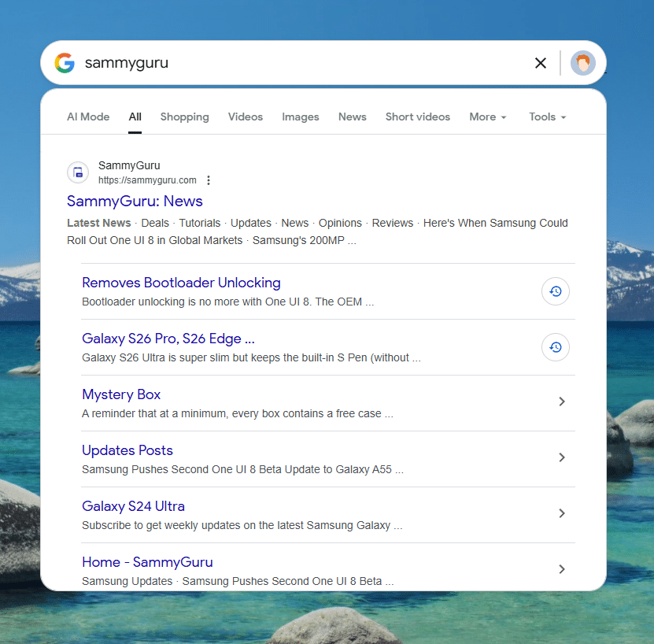Open the Galaxy S24 Ultra link
Viewport: 654px width, 644px height.
point(133,506)
